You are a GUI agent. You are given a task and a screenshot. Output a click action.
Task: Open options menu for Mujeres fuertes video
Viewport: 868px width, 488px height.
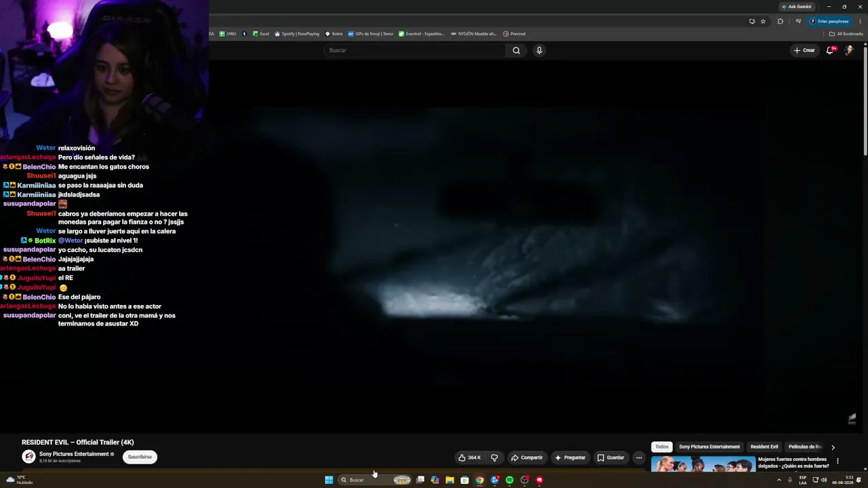pos(837,461)
